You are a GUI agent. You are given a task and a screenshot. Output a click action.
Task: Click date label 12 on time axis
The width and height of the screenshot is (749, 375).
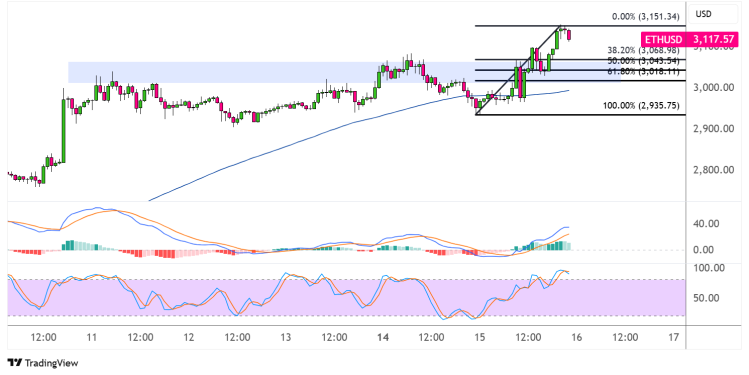click(x=189, y=337)
